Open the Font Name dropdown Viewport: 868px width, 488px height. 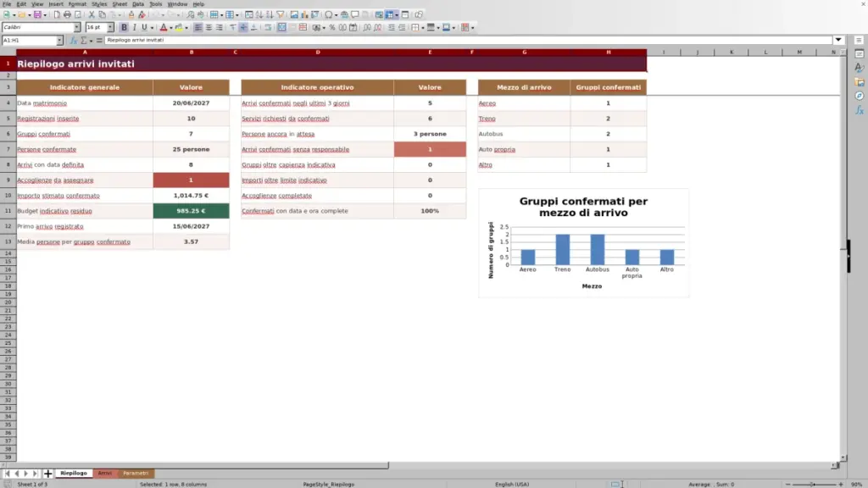click(77, 28)
